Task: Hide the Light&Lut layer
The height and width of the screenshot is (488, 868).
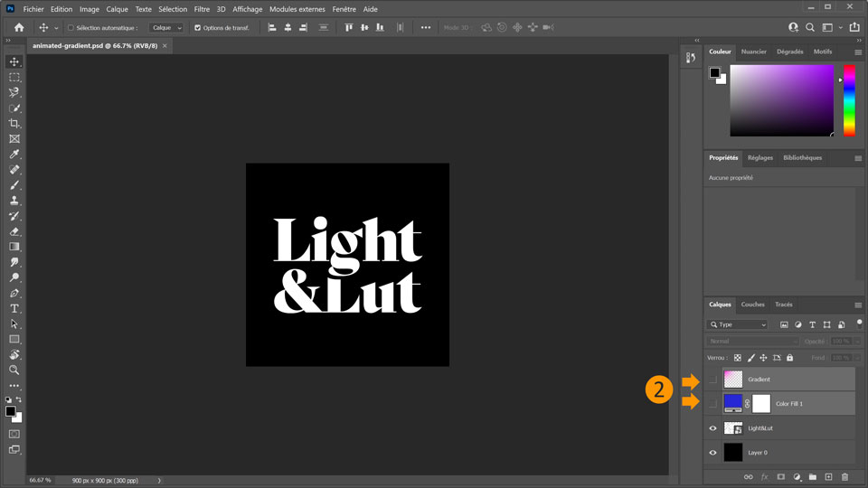Action: point(713,428)
